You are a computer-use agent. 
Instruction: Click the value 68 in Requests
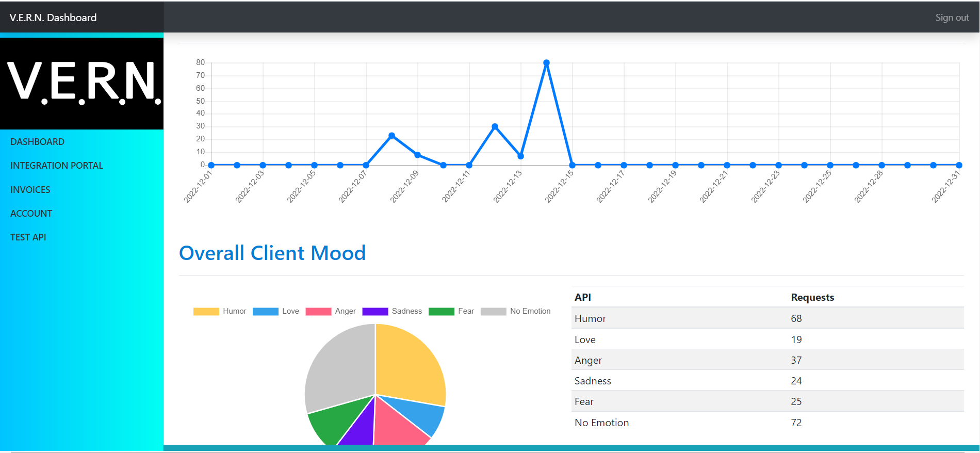click(x=796, y=318)
